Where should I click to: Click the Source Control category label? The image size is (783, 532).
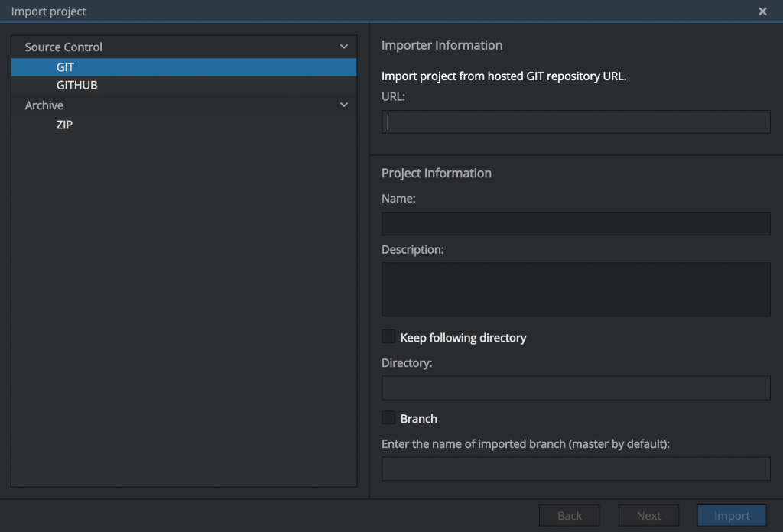tap(63, 47)
